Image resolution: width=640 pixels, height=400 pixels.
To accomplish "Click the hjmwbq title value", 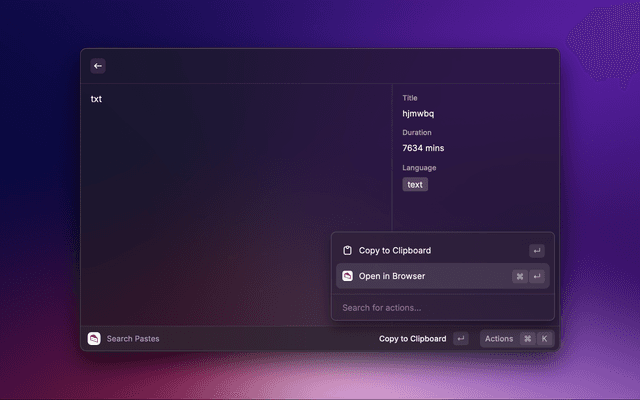I will pyautogui.click(x=418, y=114).
